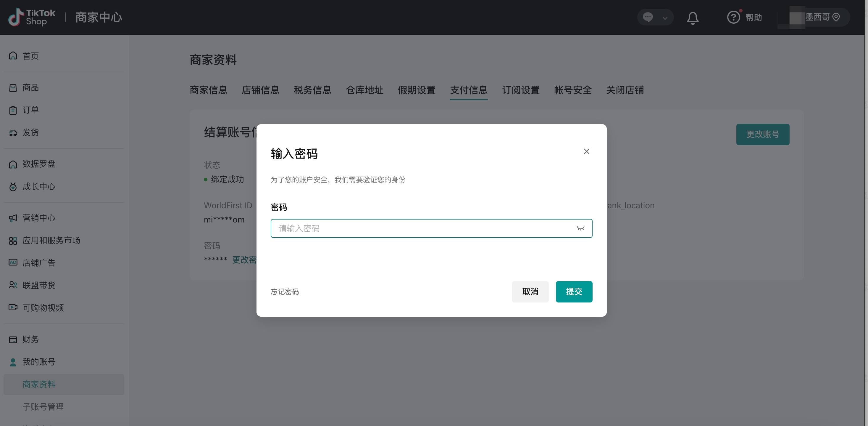Click the TikTok Shop logo
The width and height of the screenshot is (868, 426).
coord(32,17)
